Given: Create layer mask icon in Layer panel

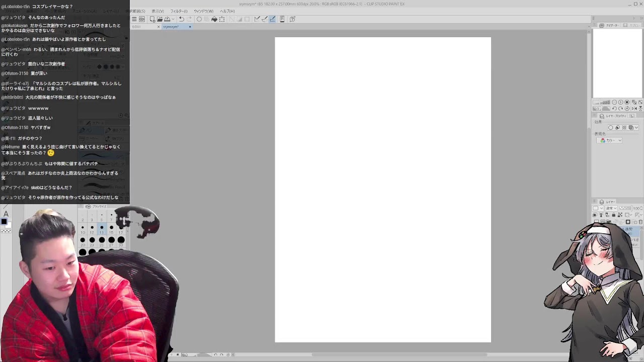Looking at the screenshot, I should [x=628, y=222].
